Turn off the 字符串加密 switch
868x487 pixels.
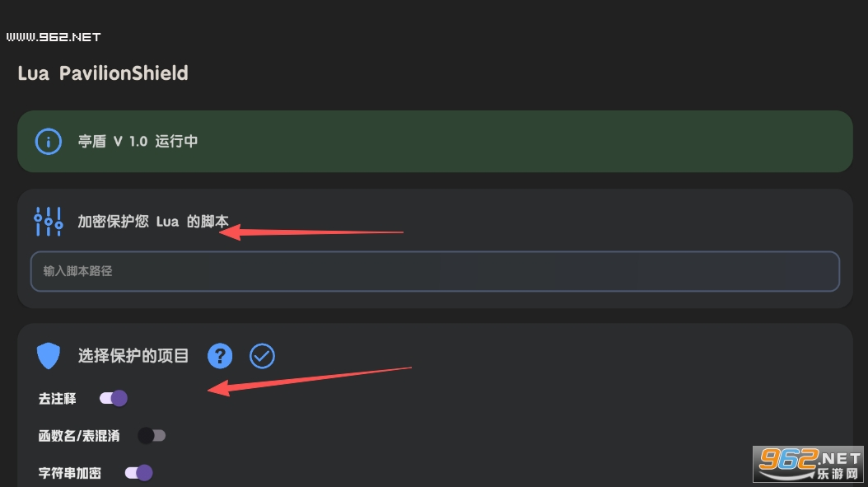click(138, 473)
